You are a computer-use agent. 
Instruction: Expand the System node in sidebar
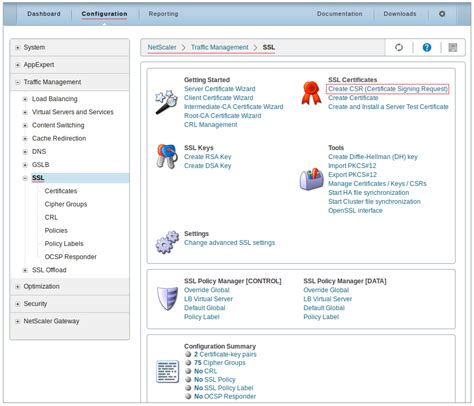pos(18,48)
